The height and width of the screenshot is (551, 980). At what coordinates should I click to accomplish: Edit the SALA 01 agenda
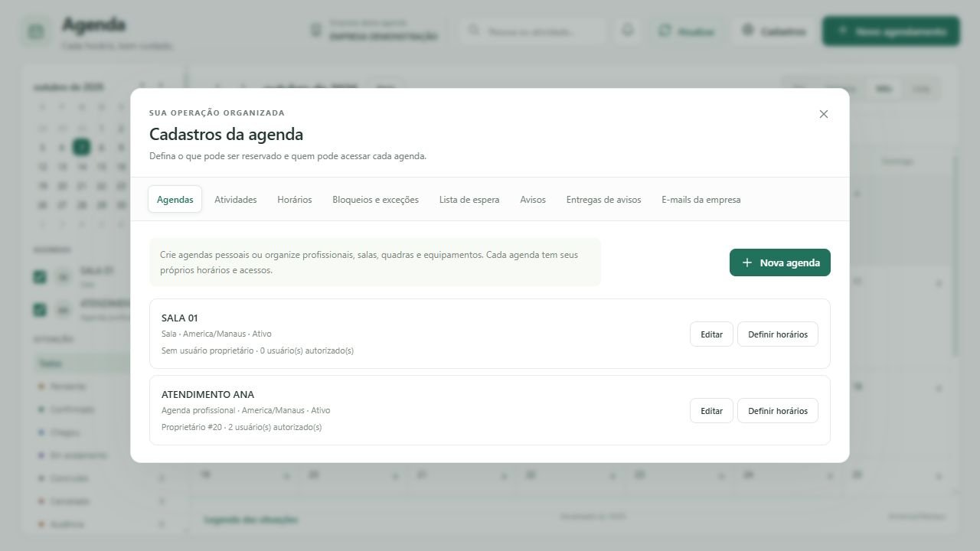pyautogui.click(x=711, y=334)
